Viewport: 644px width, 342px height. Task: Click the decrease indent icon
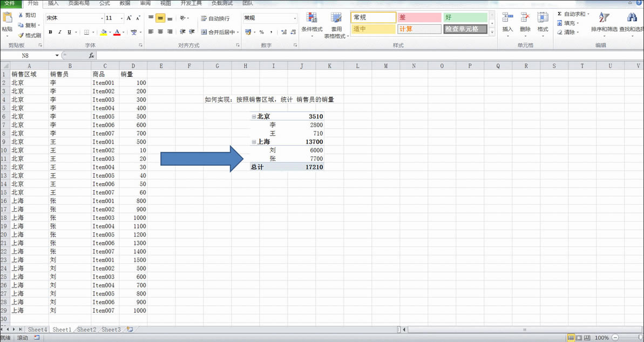(182, 32)
